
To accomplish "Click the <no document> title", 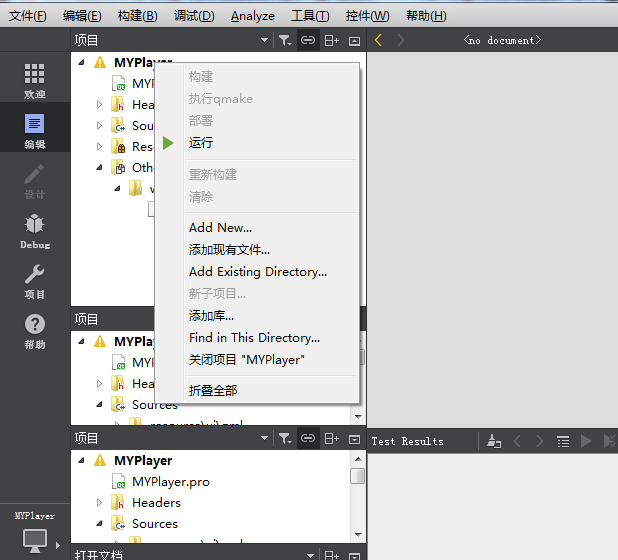I will pos(502,40).
